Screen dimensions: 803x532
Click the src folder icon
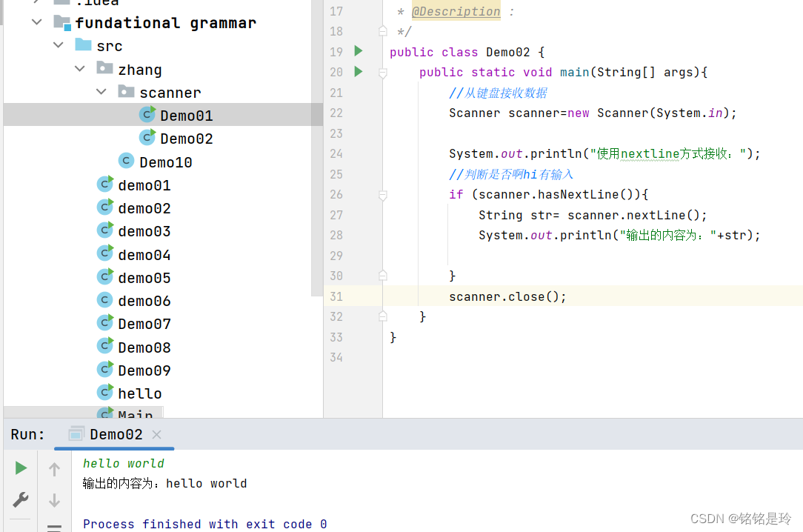click(x=83, y=44)
